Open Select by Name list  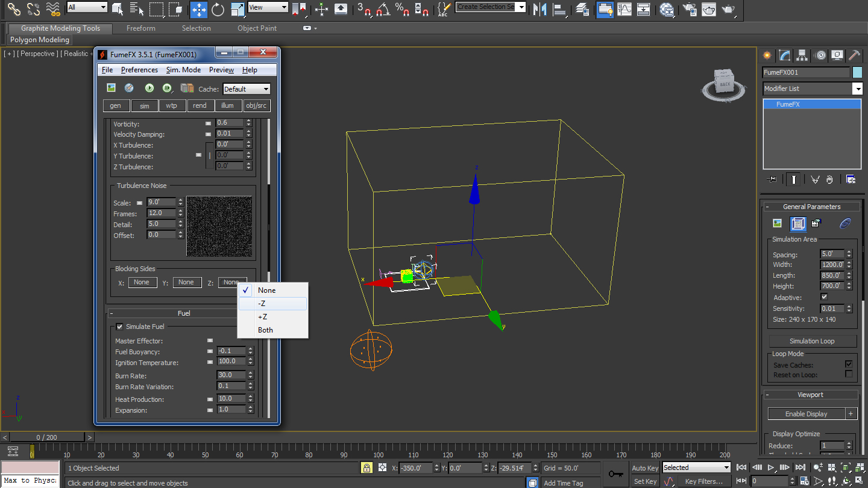137,9
